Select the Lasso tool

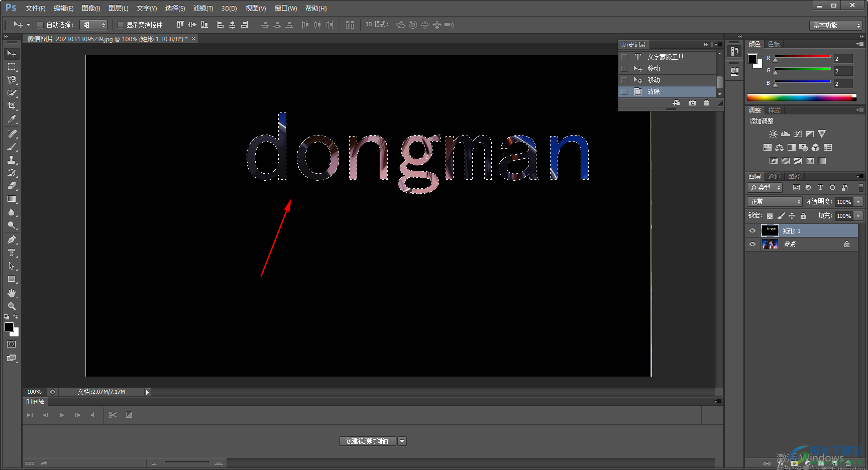[12, 80]
